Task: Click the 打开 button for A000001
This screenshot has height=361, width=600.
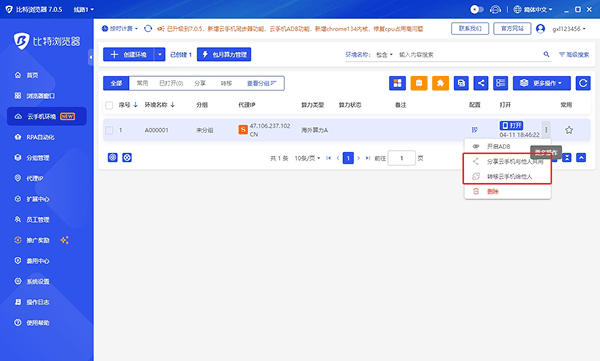Action: point(511,125)
